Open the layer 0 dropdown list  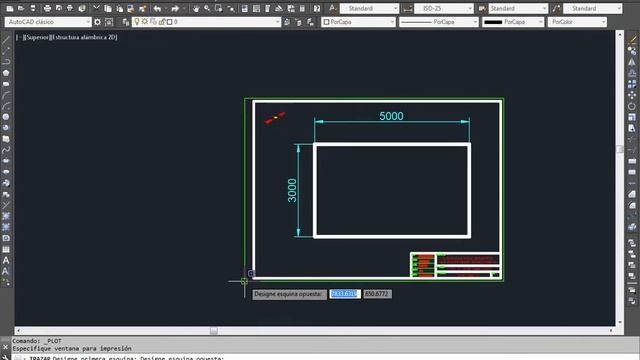[x=207, y=22]
